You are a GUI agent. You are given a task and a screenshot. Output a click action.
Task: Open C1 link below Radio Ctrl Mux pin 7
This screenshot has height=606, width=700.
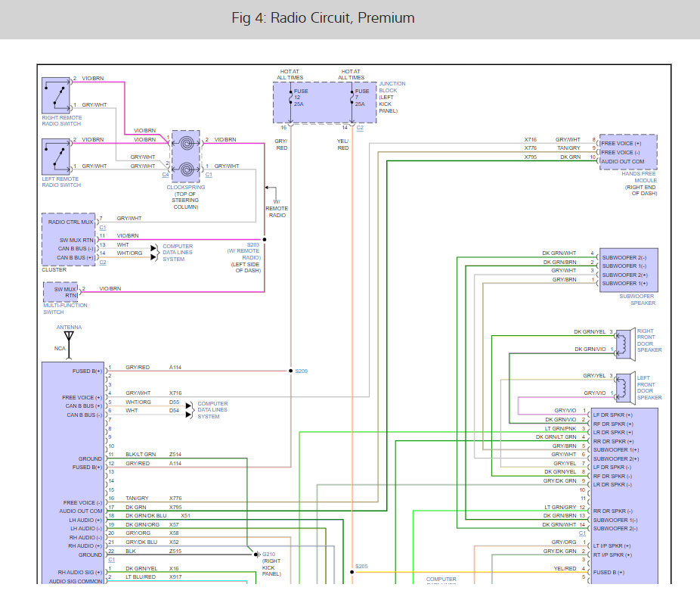(x=103, y=228)
